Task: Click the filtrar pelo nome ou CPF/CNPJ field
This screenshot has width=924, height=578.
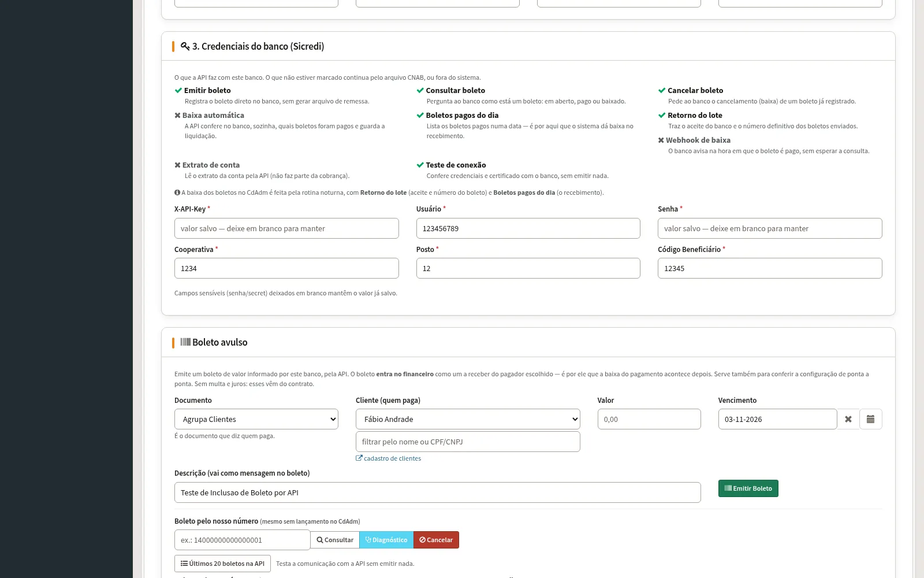Action: (468, 442)
